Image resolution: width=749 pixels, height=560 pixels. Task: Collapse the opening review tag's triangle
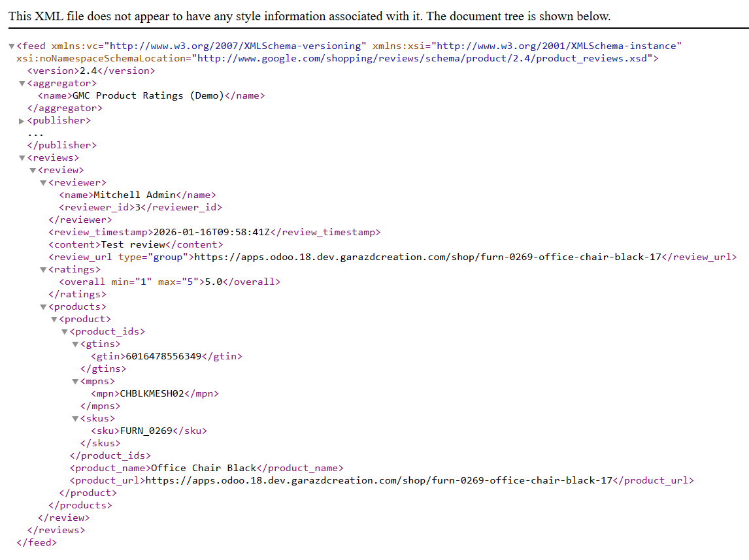click(33, 171)
